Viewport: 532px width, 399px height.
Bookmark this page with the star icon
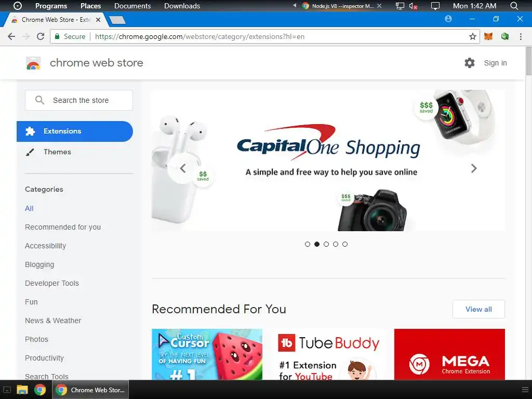[472, 36]
